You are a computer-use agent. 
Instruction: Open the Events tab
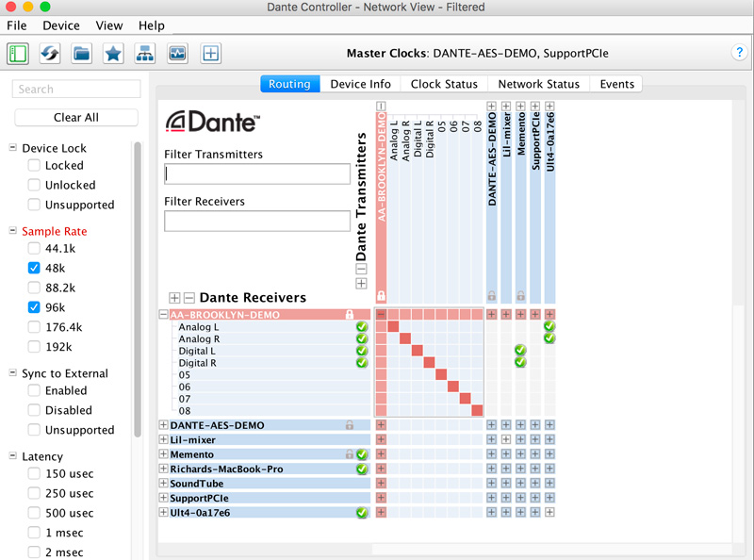(x=617, y=84)
